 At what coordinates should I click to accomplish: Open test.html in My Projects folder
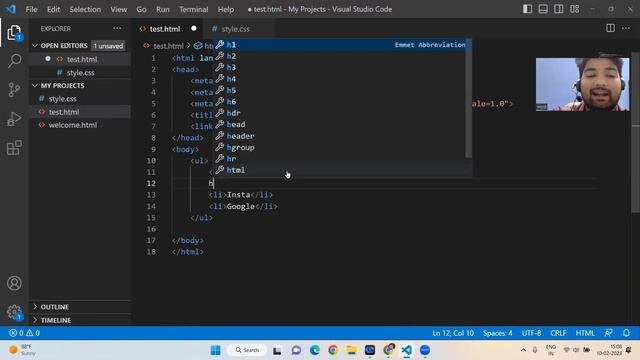(x=80, y=112)
